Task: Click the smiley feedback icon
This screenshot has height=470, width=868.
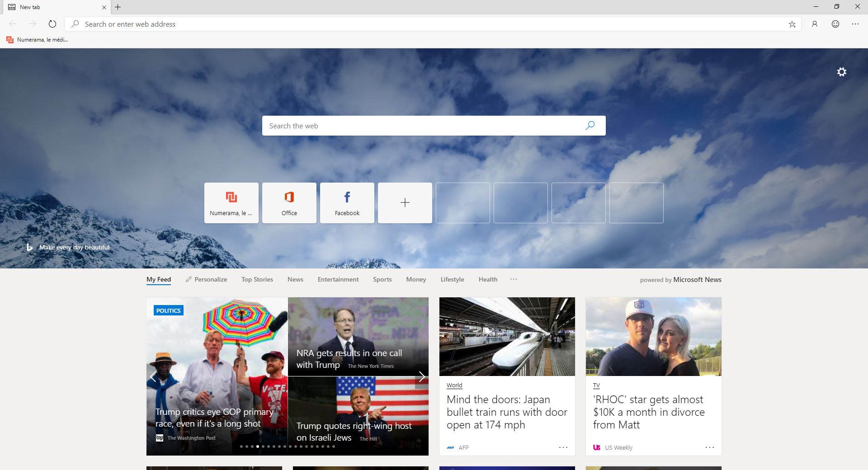Action: tap(835, 24)
